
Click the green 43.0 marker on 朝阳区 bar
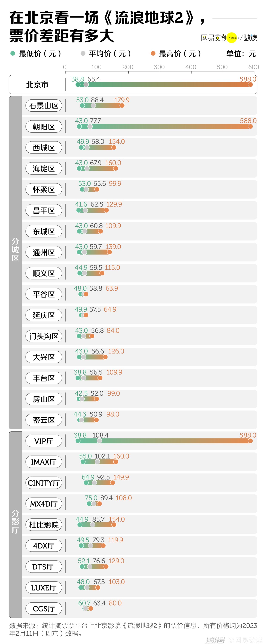79,126
